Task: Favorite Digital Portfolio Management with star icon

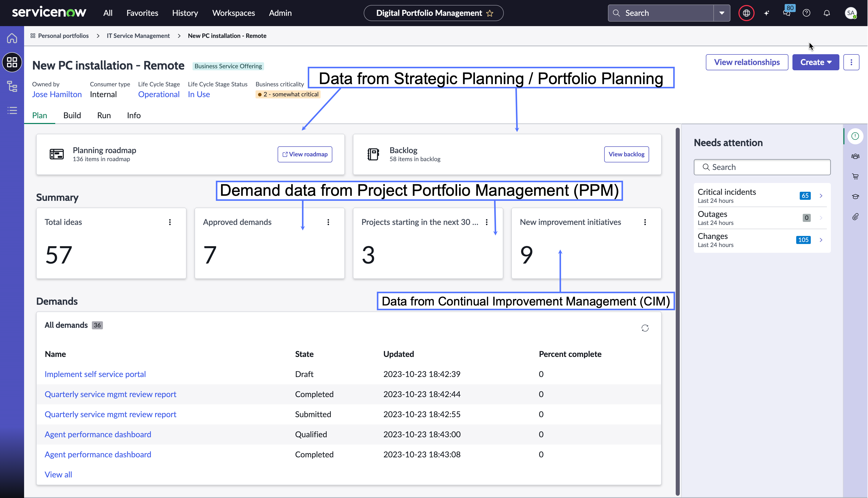Action: 490,13
